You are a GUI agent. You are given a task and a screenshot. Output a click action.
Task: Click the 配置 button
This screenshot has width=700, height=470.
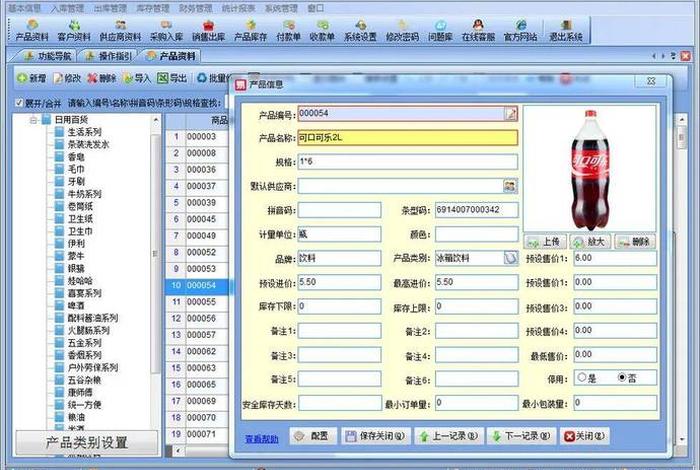click(x=312, y=436)
